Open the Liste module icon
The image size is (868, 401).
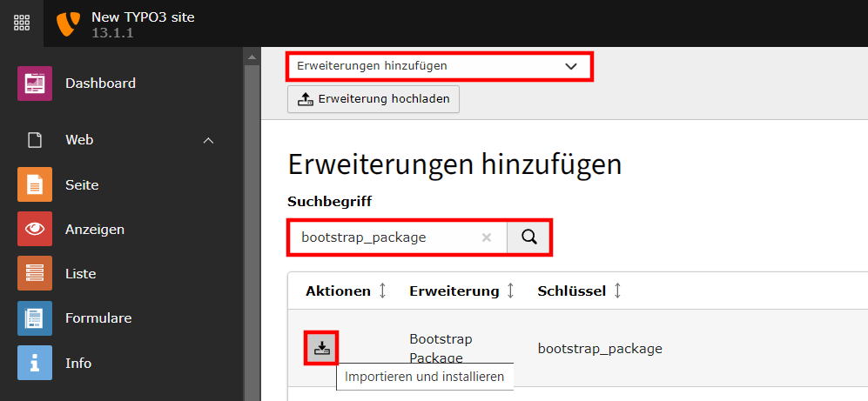pos(35,274)
